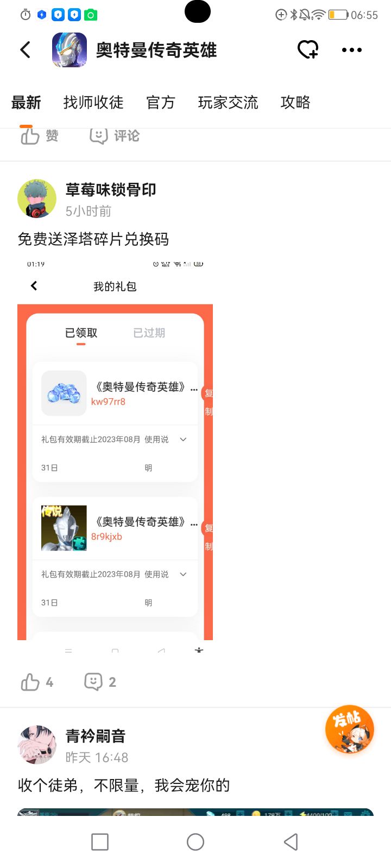391x868 pixels.
Task: Open the Ultraman game icon in the header
Action: [70, 50]
